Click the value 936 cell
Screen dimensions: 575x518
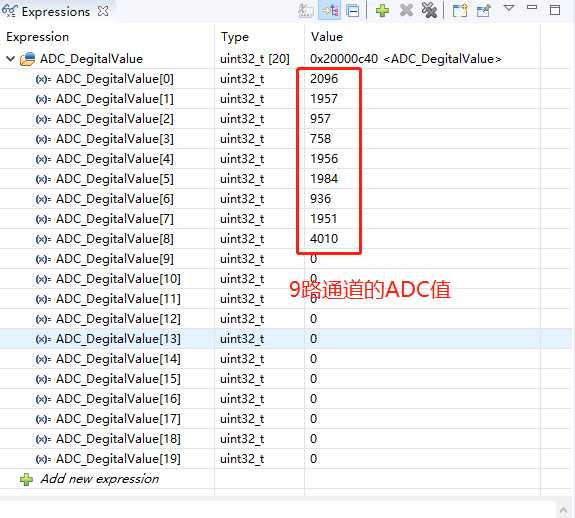click(x=320, y=198)
